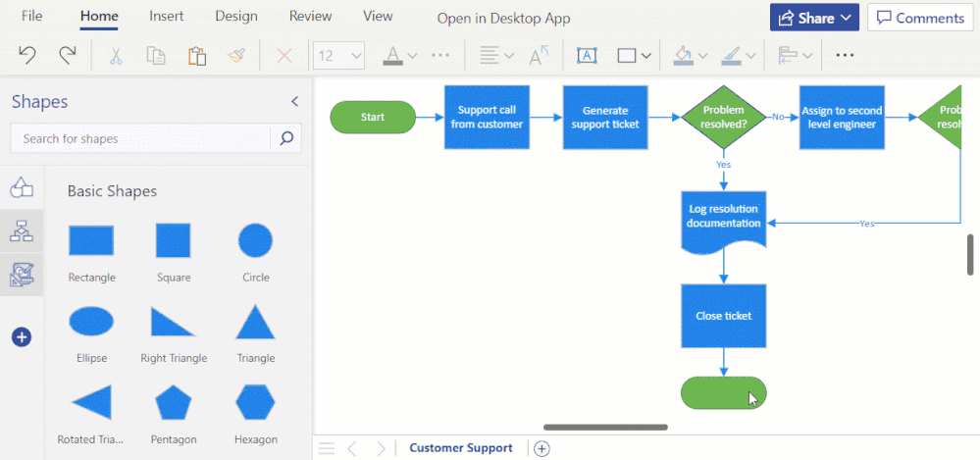Click the align shapes icon
The width and height of the screenshot is (980, 460).
click(x=788, y=56)
